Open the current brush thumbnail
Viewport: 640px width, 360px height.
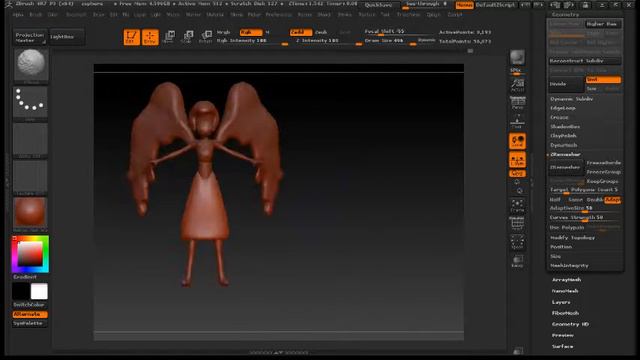click(x=31, y=65)
